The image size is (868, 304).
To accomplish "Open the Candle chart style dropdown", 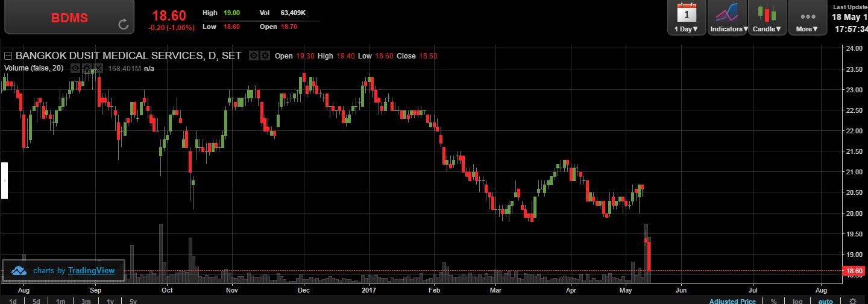I will (x=767, y=17).
